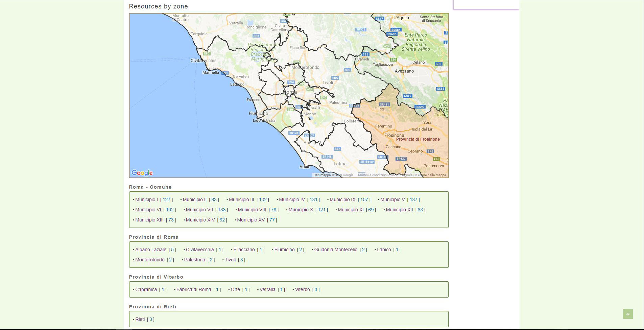Select Municipio VI link
The width and height of the screenshot is (644, 330).
(148, 210)
